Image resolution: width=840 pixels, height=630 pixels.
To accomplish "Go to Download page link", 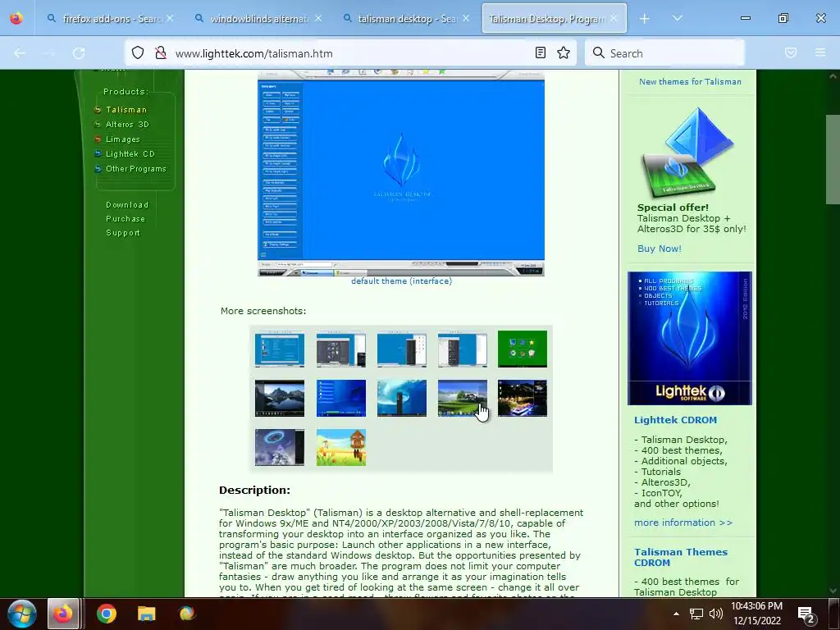I will 127,204.
